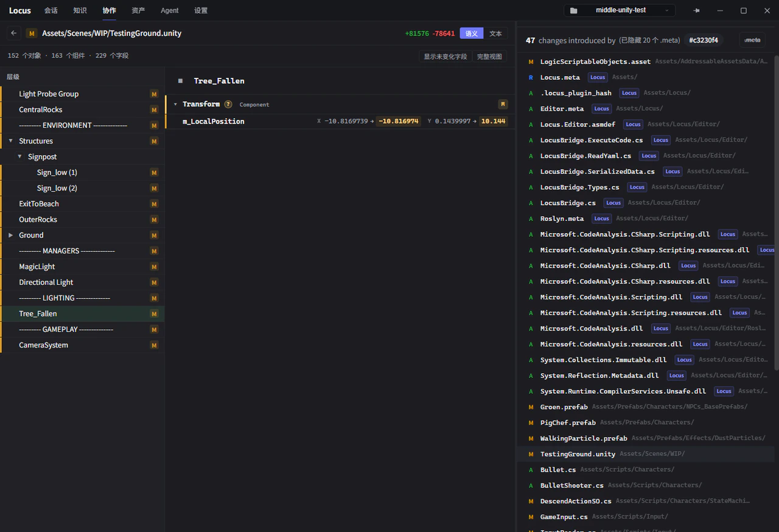Click the A status marker for .locus_plugin_hash
This screenshot has width=779, height=532.
coord(531,93)
